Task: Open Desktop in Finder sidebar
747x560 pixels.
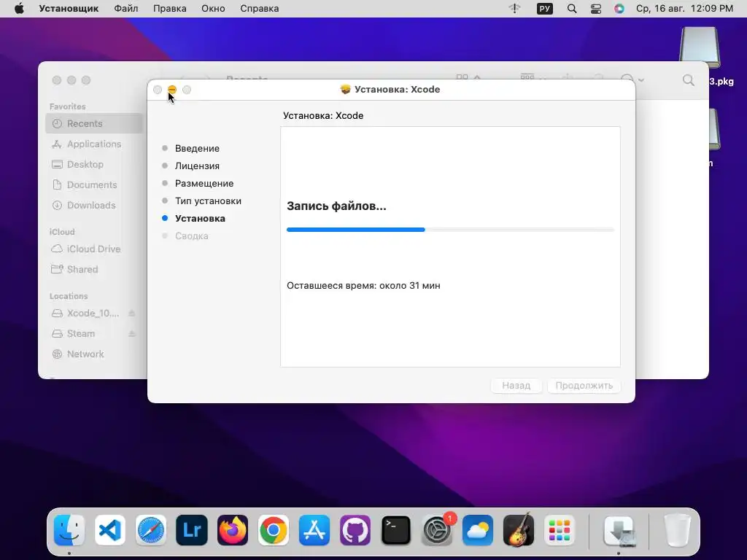Action: pos(94,164)
